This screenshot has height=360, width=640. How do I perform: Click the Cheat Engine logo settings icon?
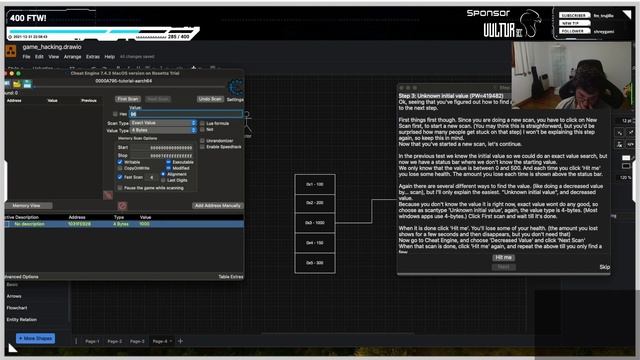(236, 88)
